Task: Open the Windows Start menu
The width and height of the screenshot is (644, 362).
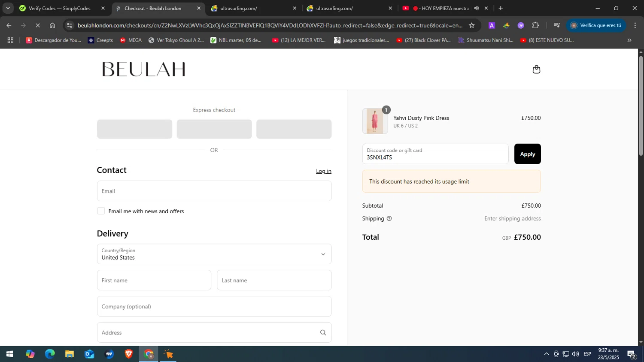Action: tap(9, 354)
